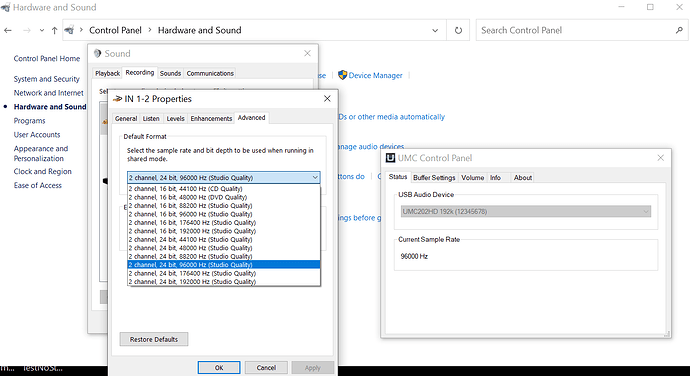Choose highlighted 24 bit, 96000 Hz option
The height and width of the screenshot is (376, 690).
(x=224, y=265)
